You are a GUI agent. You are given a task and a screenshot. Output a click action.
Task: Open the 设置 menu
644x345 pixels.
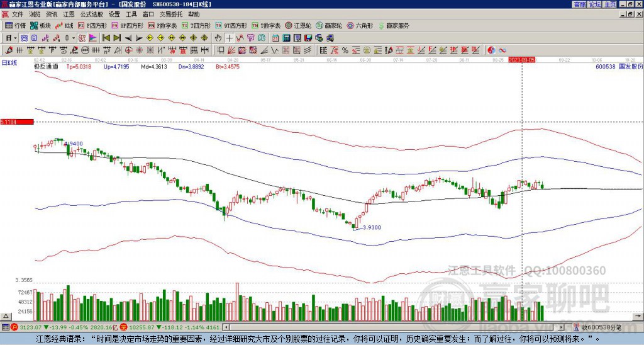114,14
